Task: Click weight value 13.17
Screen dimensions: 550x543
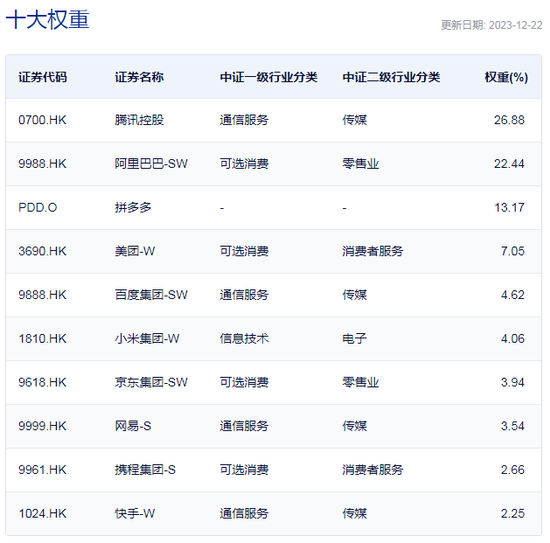Action: tap(509, 208)
